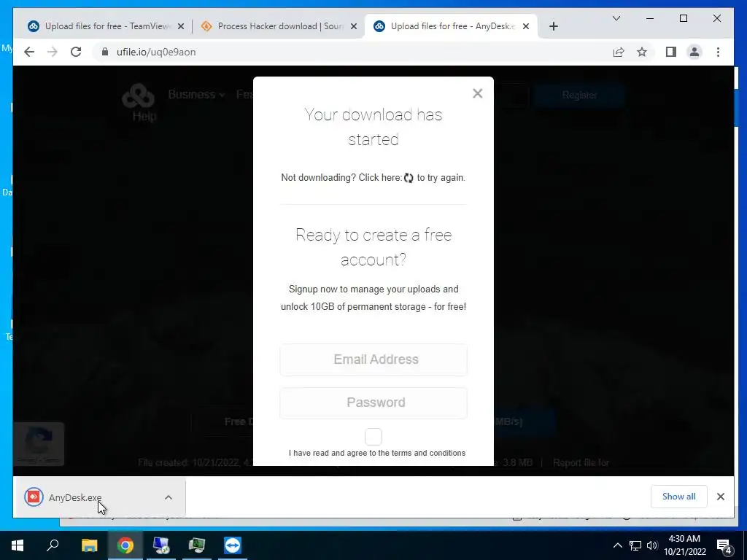
Task: Open network status tray icon
Action: click(635, 545)
